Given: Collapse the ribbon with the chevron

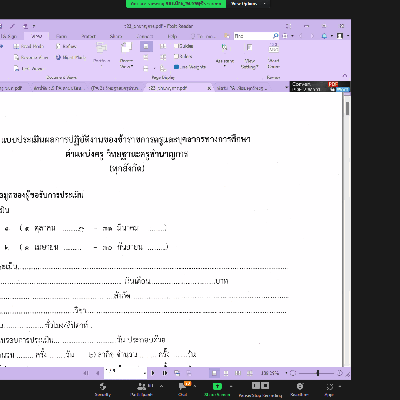Looking at the screenshot, I should pos(345,76).
